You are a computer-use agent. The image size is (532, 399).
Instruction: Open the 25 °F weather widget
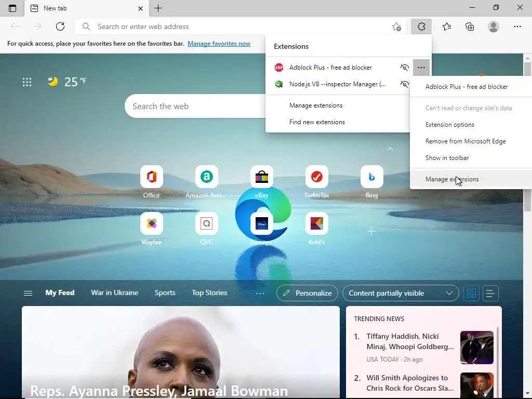click(x=67, y=82)
